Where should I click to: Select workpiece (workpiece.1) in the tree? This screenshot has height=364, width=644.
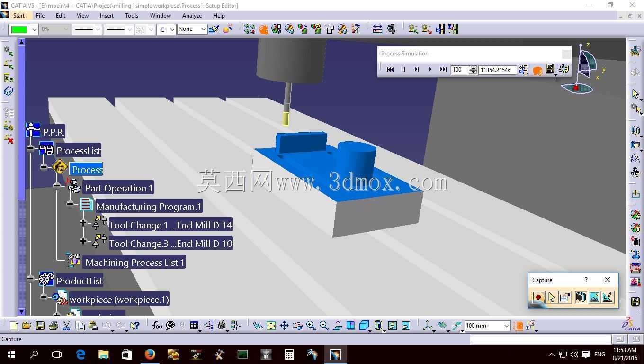click(x=119, y=300)
